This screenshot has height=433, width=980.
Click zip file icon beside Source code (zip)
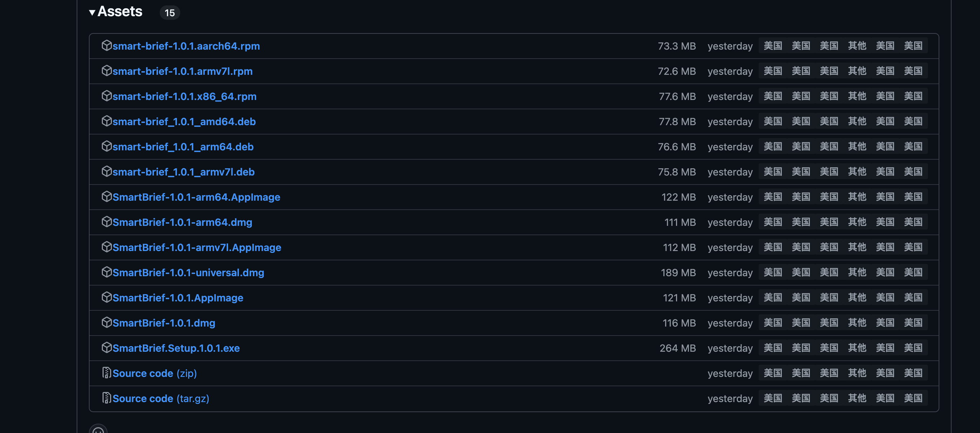click(106, 373)
